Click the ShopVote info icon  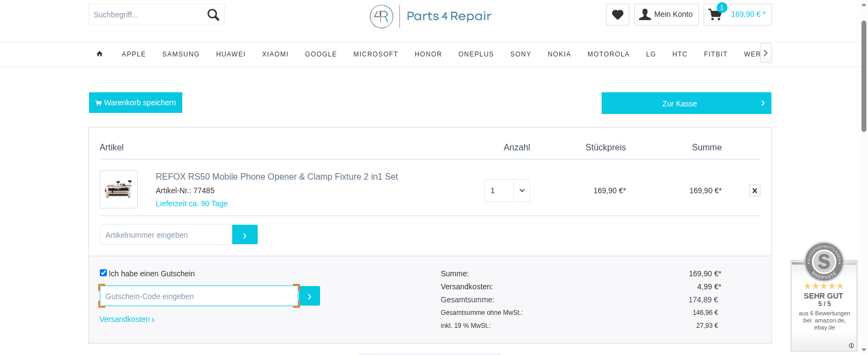(851, 345)
